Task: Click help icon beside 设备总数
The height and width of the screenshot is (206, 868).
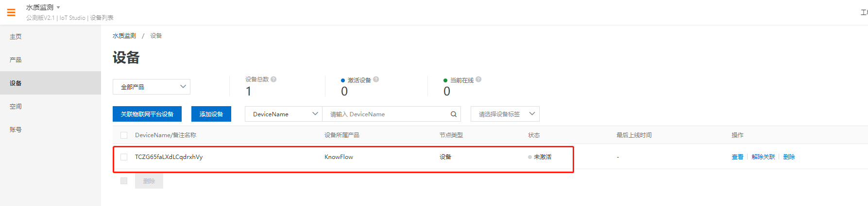Action: (273, 79)
